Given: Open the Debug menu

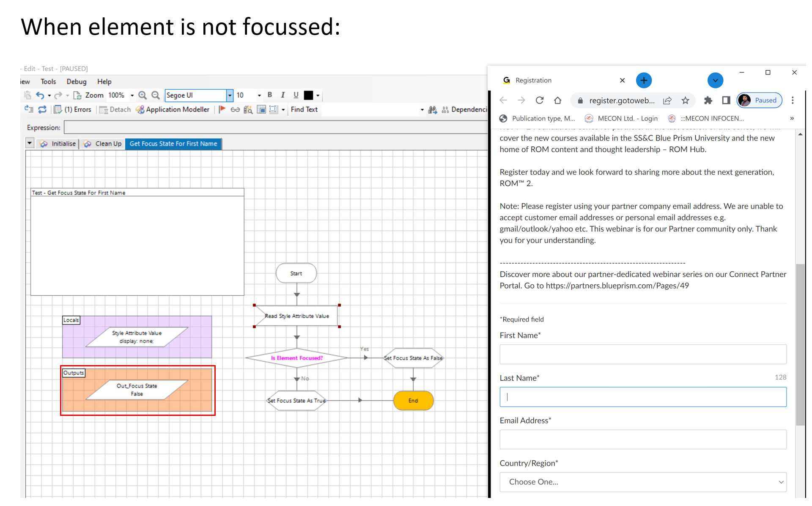Looking at the screenshot, I should 76,81.
